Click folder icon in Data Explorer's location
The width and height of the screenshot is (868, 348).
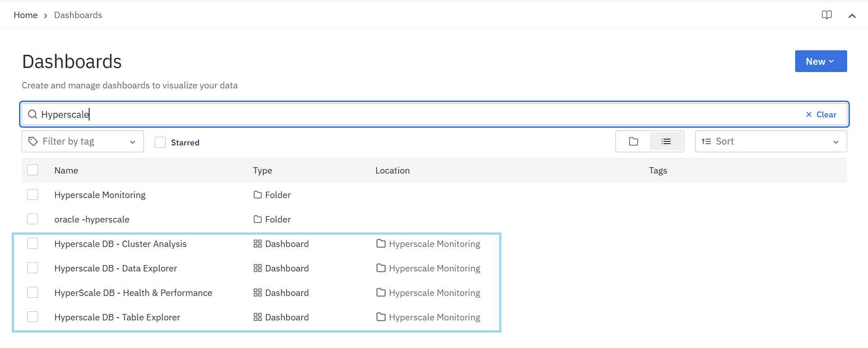pos(381,268)
